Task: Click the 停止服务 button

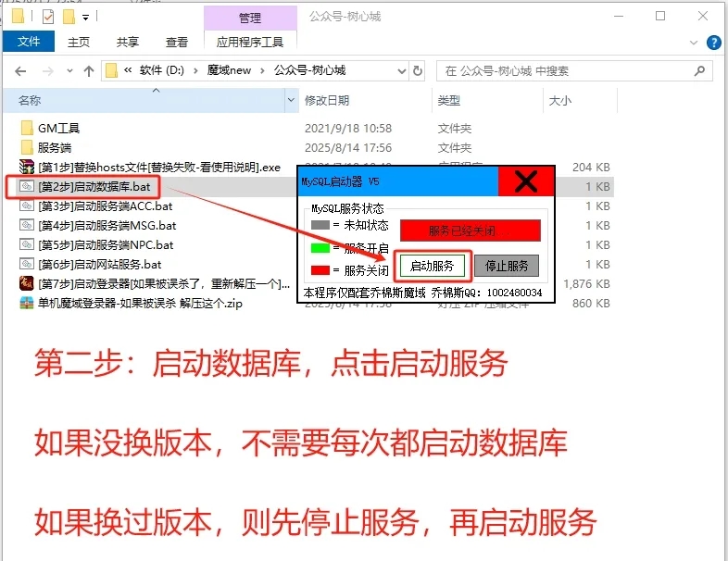Action: (507, 266)
